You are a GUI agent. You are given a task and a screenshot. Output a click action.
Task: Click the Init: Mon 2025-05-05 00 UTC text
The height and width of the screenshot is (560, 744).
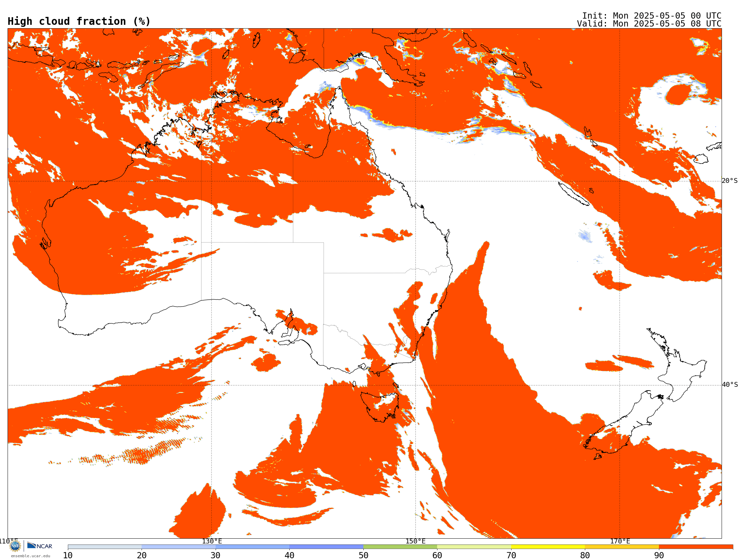[652, 16]
